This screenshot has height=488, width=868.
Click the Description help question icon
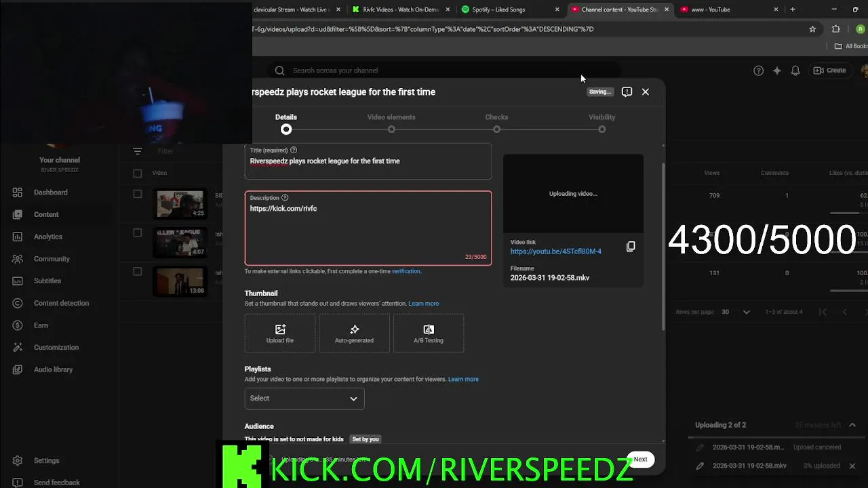[x=285, y=198]
